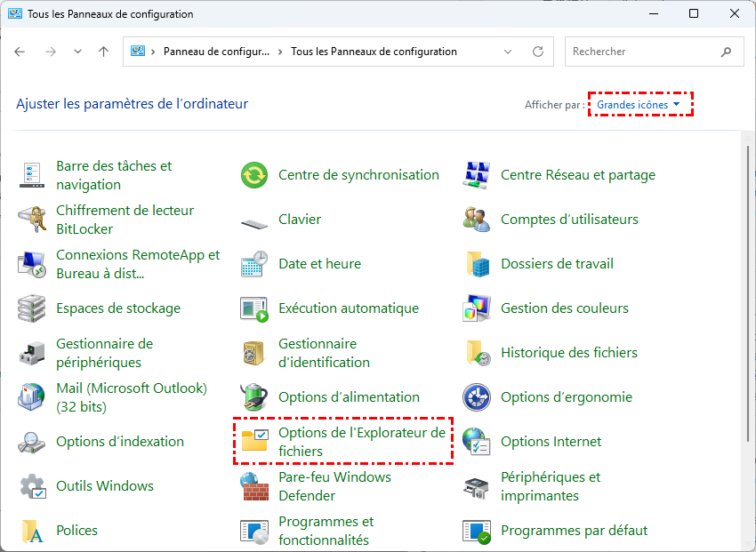Screen dimensions: 756x552
Task: Open the recent locations dropdown arrow
Action: point(77,52)
